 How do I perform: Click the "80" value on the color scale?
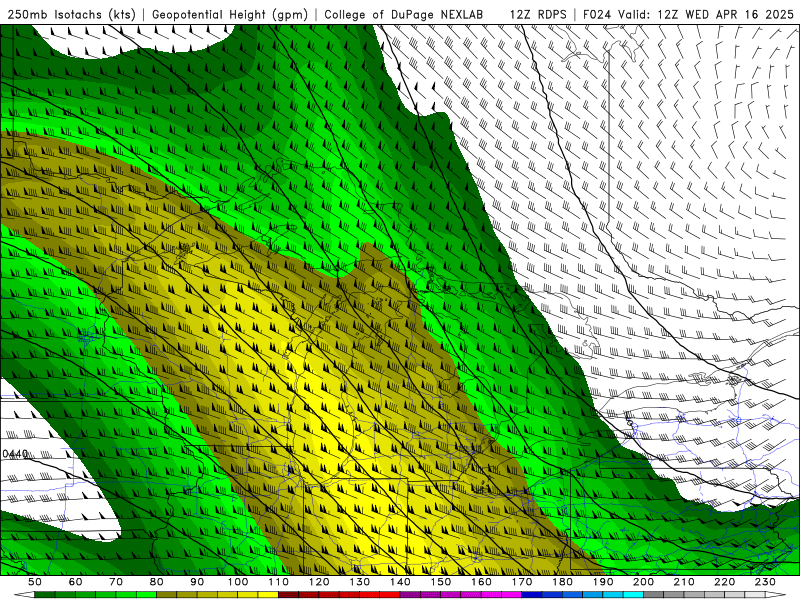(157, 582)
